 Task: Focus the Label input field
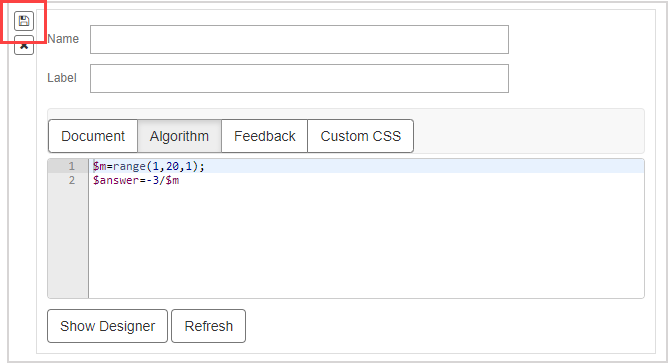pos(299,78)
